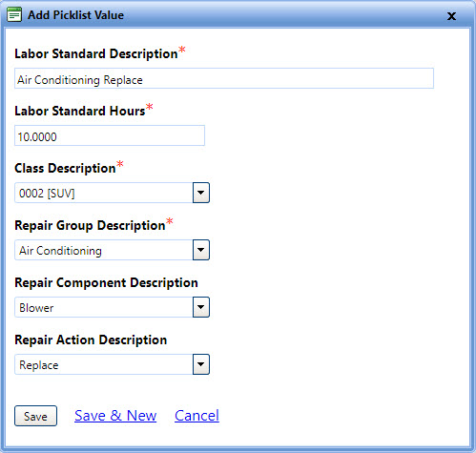Close the Add Picklist Value dialog

[451, 16]
